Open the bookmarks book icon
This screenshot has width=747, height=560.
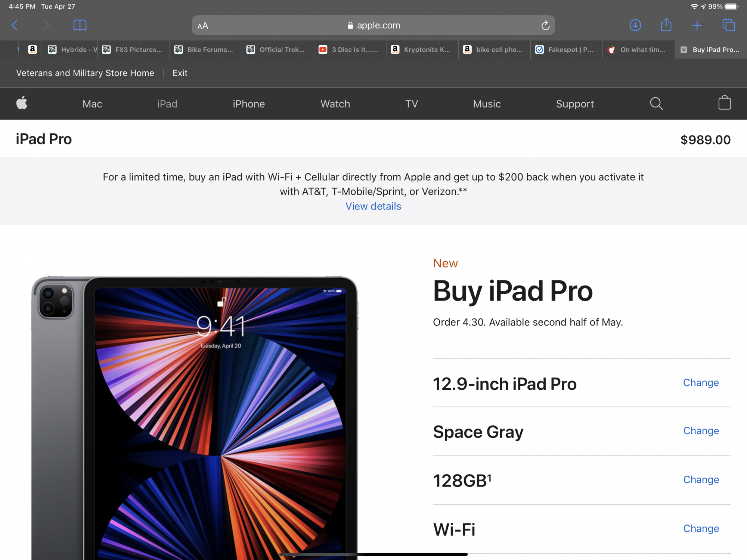point(80,25)
